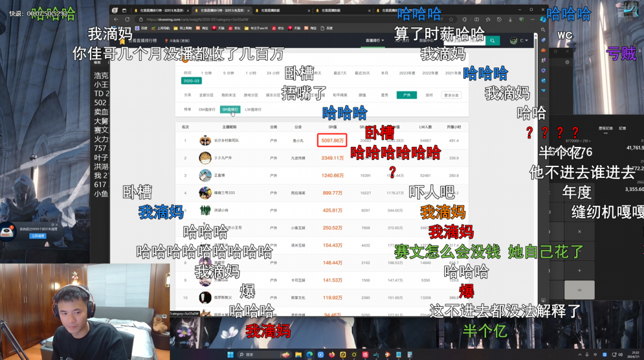Open the Edge settings and more menu
The width and height of the screenshot is (644, 360).
532,19
